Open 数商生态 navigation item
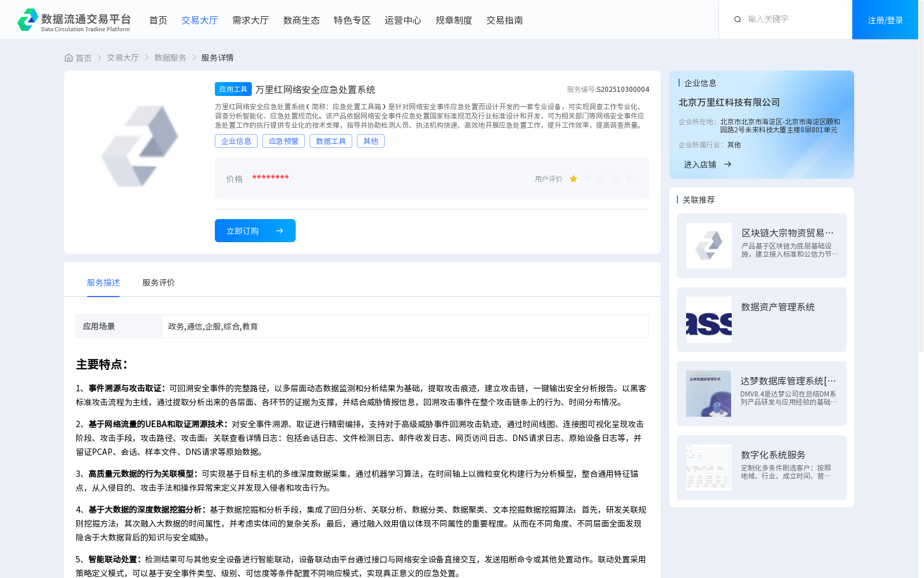Viewport: 924px width, 578px height. click(301, 20)
